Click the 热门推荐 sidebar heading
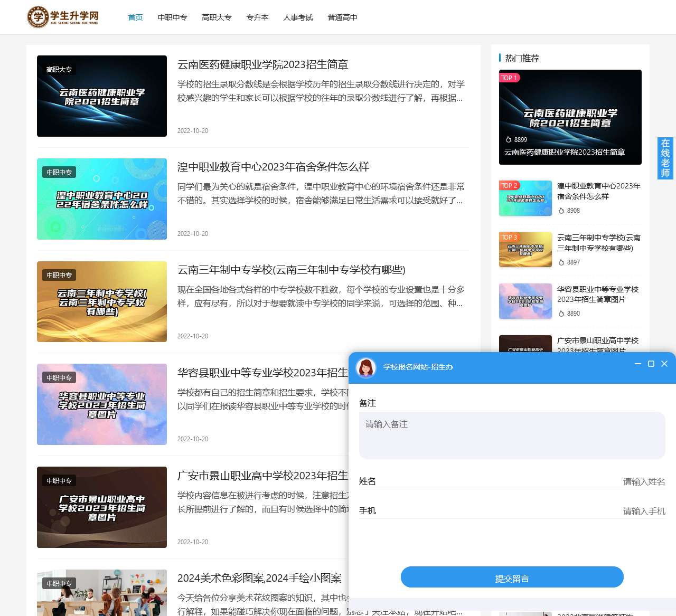The image size is (676, 616). pyautogui.click(x=522, y=58)
